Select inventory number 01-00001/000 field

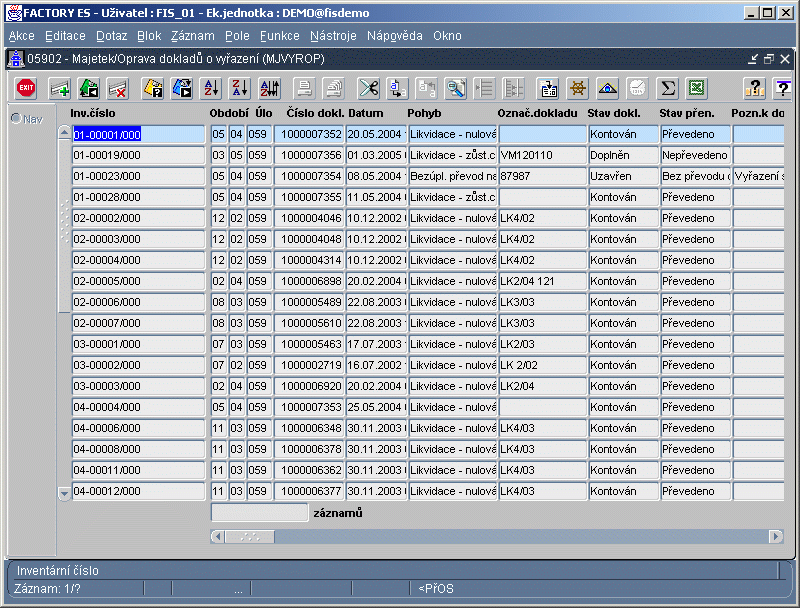(x=138, y=134)
